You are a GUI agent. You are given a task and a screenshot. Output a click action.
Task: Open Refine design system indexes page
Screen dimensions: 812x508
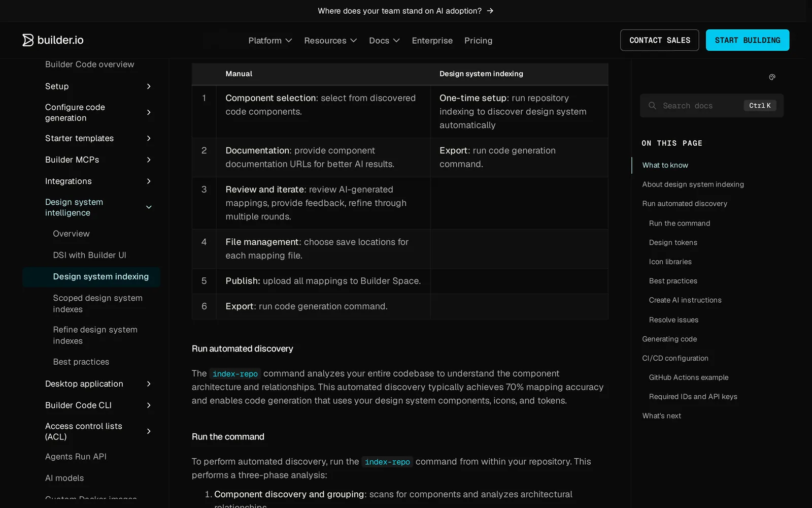[95, 335]
